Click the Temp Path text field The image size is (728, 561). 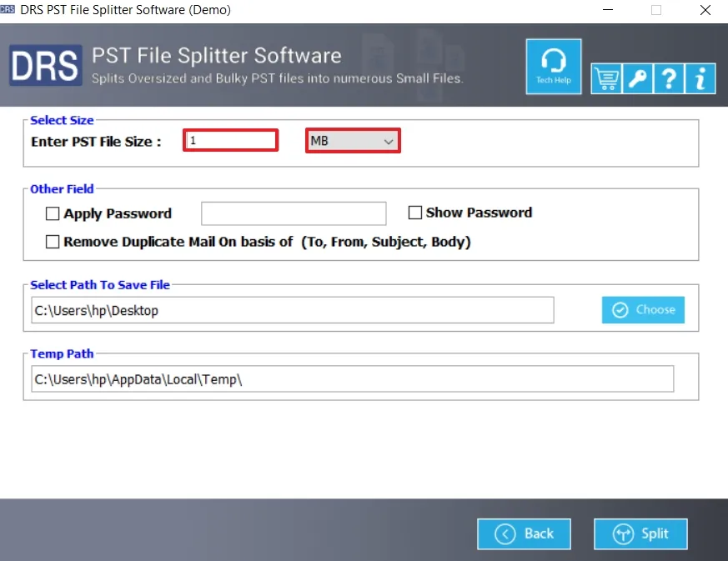pyautogui.click(x=352, y=379)
